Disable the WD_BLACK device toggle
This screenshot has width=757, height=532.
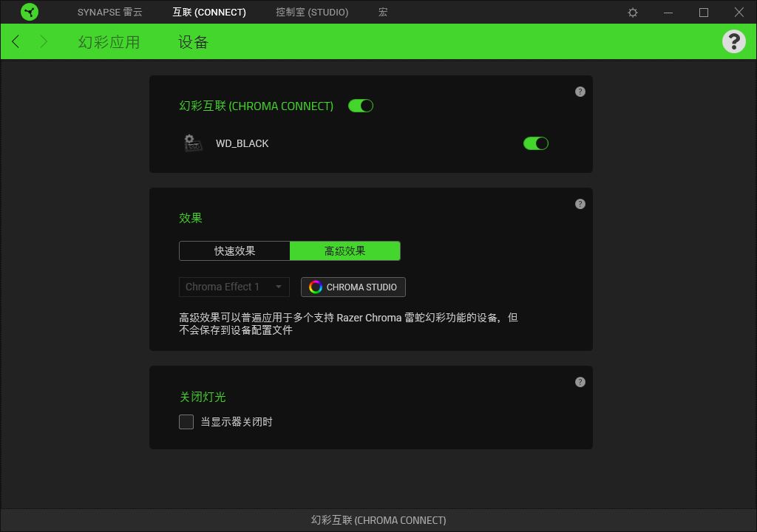click(536, 143)
